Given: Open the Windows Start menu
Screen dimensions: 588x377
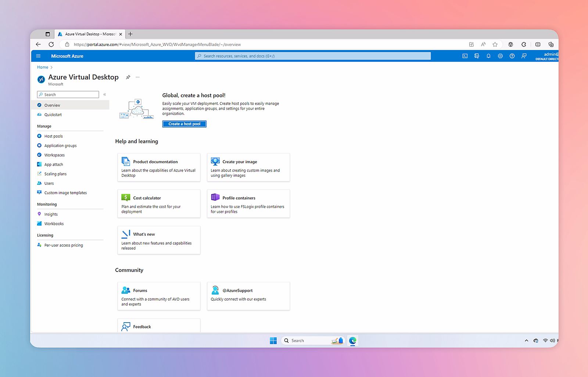Looking at the screenshot, I should tap(273, 341).
